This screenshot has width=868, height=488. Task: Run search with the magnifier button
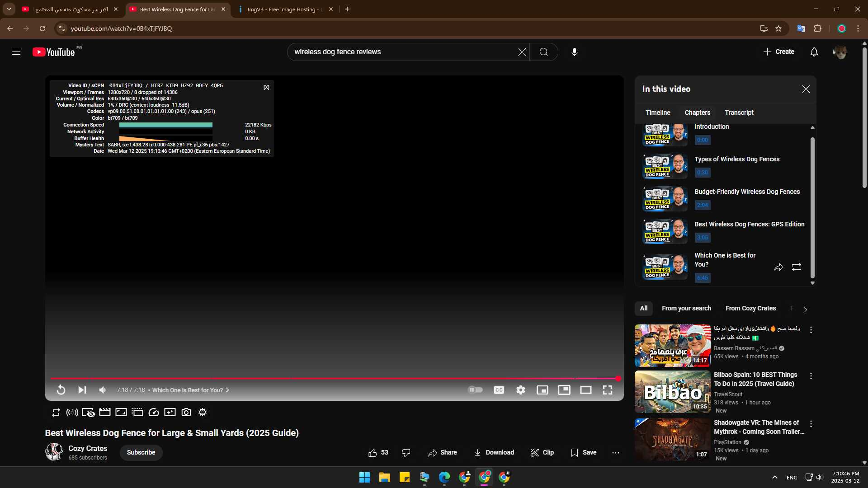[x=543, y=52]
